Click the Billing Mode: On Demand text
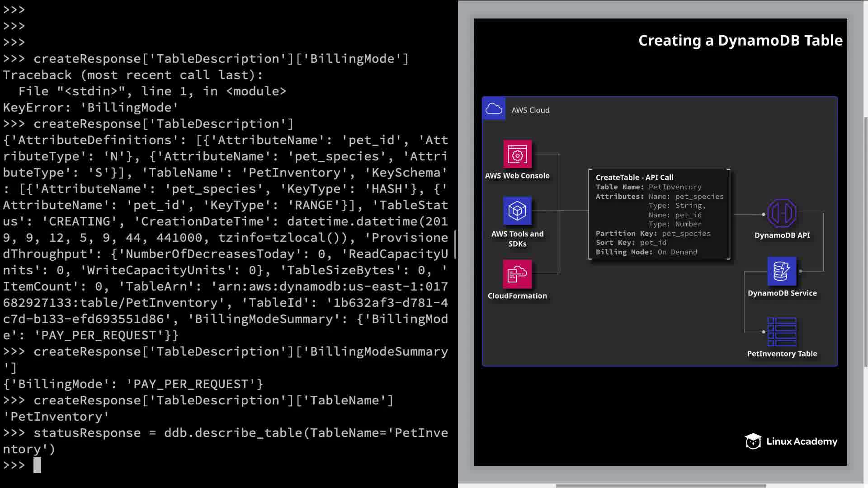 [646, 252]
